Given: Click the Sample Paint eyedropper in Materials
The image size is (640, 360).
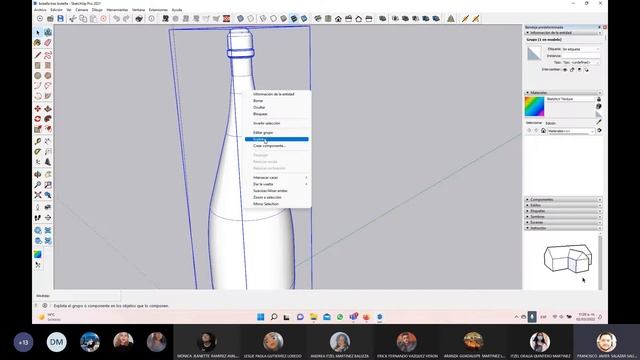Looking at the screenshot, I should click(x=599, y=122).
